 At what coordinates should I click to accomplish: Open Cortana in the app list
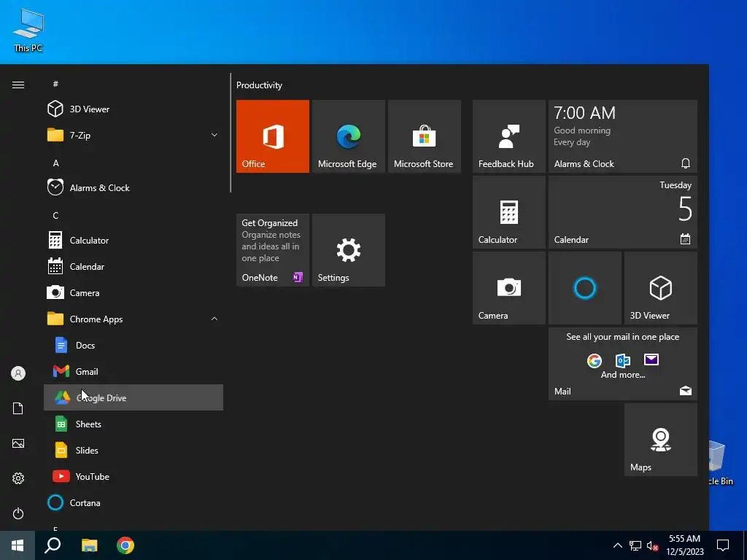(x=133, y=503)
